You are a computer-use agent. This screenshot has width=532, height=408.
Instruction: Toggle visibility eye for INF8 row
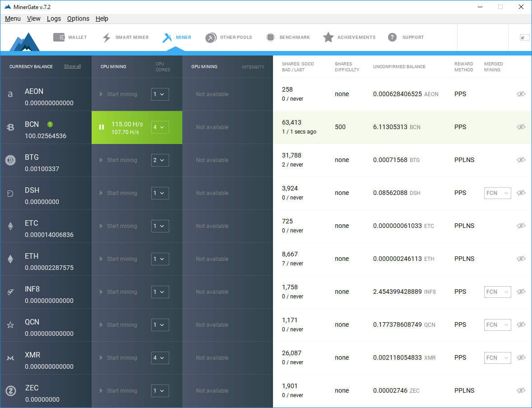click(521, 292)
